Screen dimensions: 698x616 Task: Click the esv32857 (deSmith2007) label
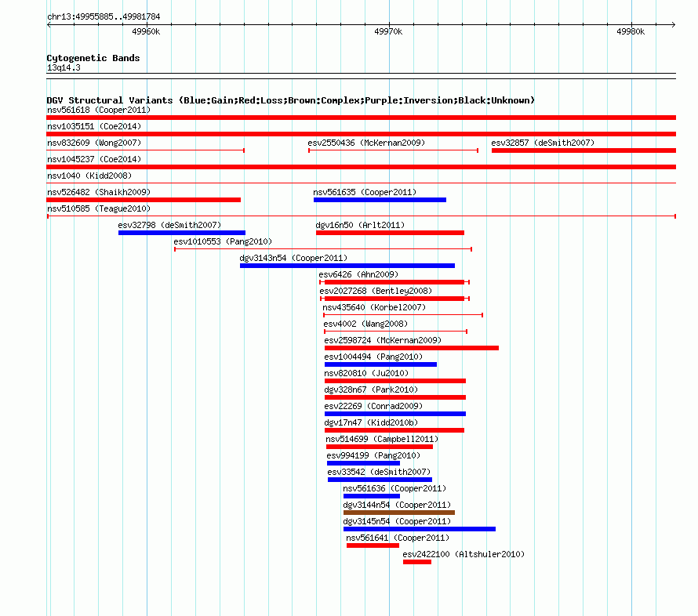(x=543, y=143)
